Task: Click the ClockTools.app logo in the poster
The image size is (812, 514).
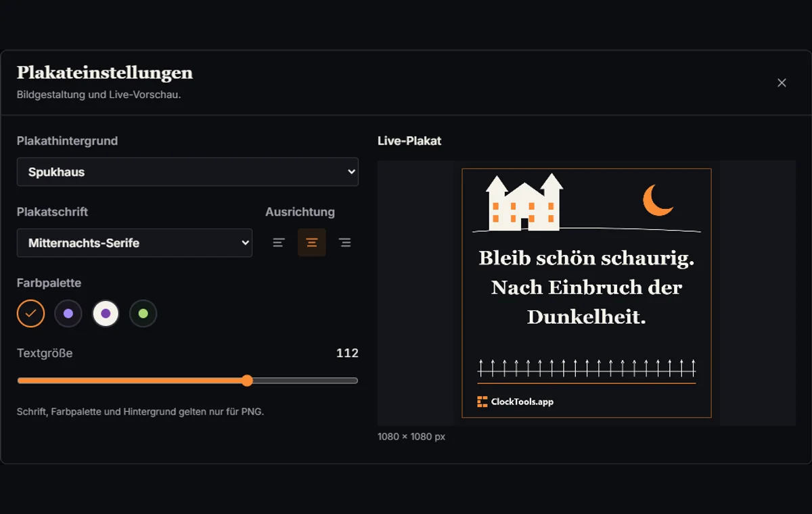Action: point(515,402)
